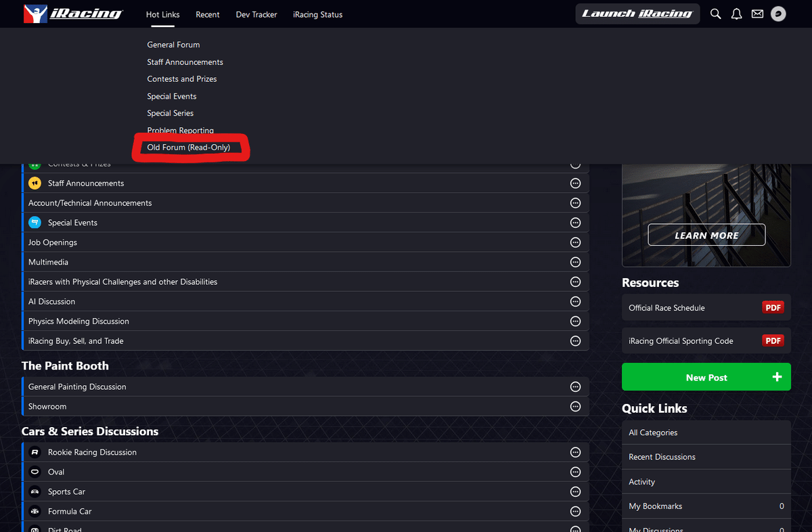Open options menu for Job Openings row

[x=575, y=242]
